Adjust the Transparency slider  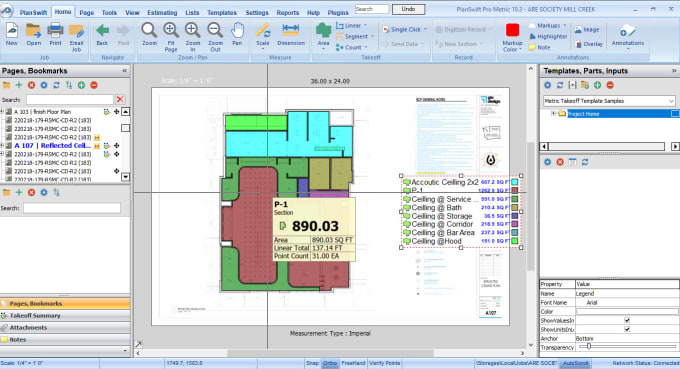[x=588, y=346]
